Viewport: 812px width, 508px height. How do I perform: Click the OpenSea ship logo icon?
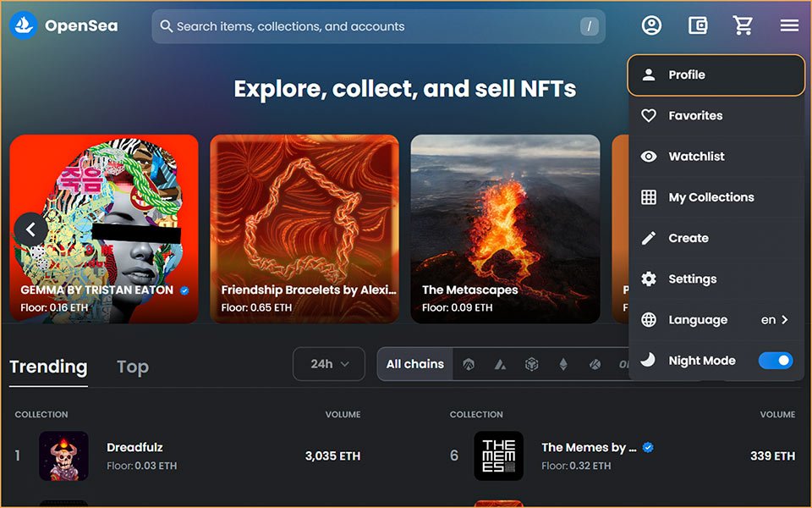[24, 25]
